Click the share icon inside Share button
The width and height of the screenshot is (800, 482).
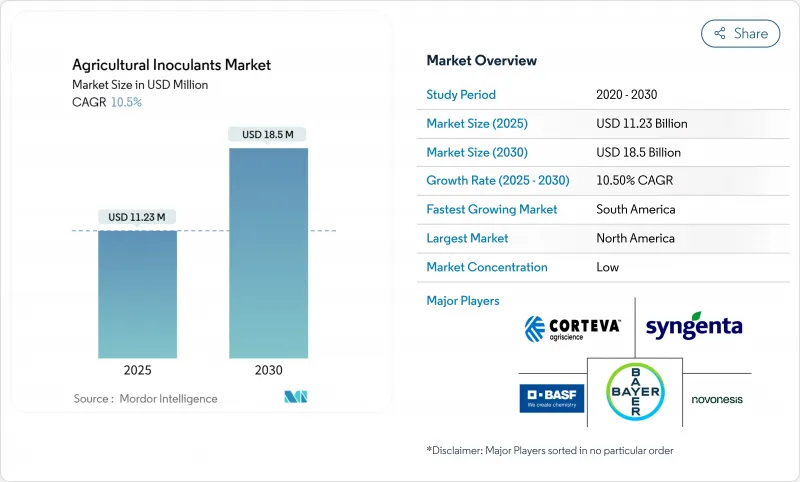pos(718,33)
